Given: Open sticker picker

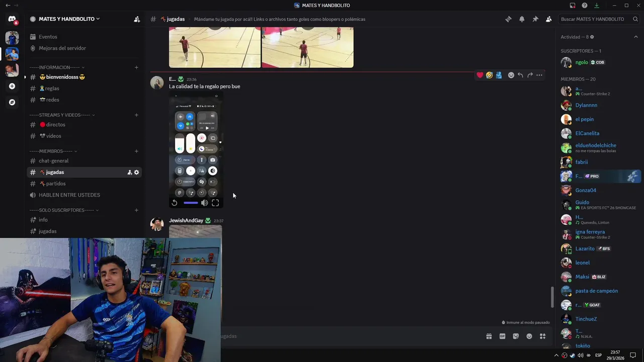Looking at the screenshot, I should coord(516,336).
